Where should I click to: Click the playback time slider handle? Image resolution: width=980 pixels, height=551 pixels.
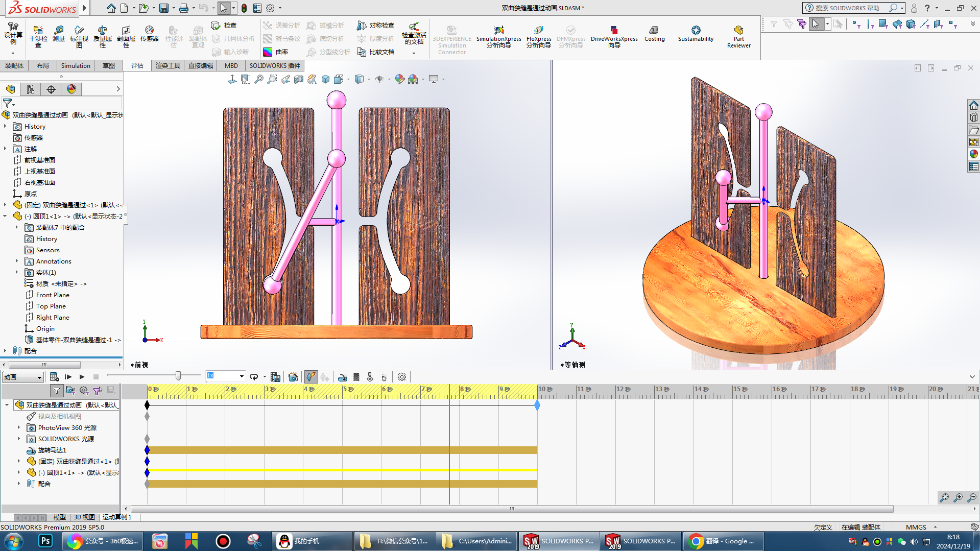[x=178, y=376]
